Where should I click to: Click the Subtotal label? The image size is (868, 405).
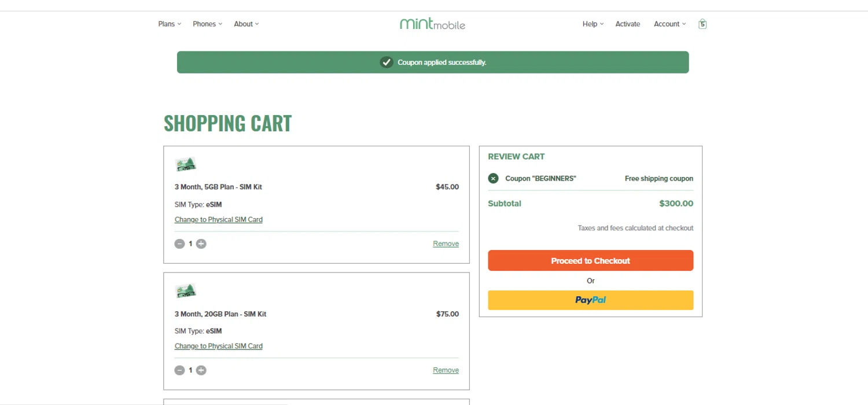(x=505, y=204)
